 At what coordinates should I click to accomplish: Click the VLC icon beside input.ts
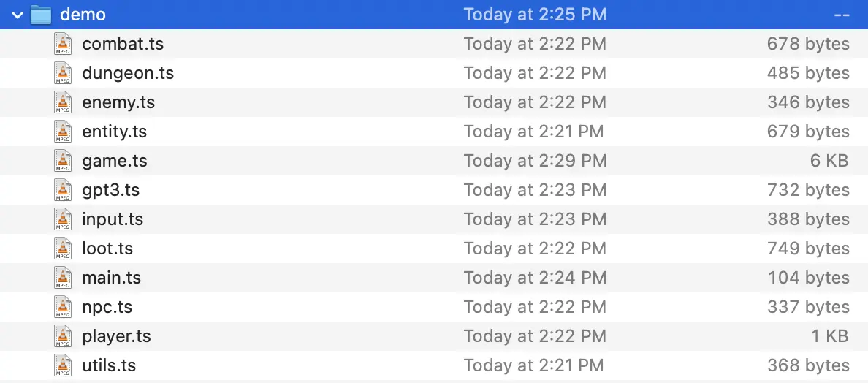(63, 220)
